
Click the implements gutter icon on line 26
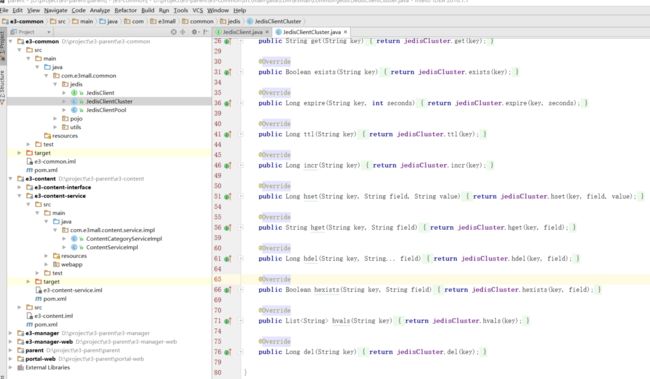click(228, 41)
